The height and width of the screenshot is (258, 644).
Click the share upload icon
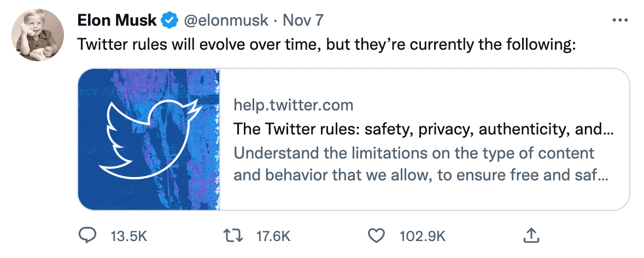[x=530, y=236]
